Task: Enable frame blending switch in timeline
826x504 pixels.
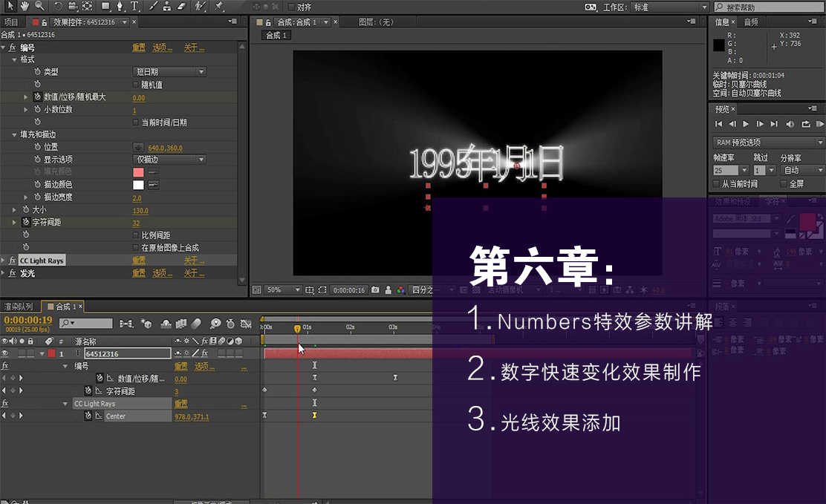Action: click(x=181, y=324)
